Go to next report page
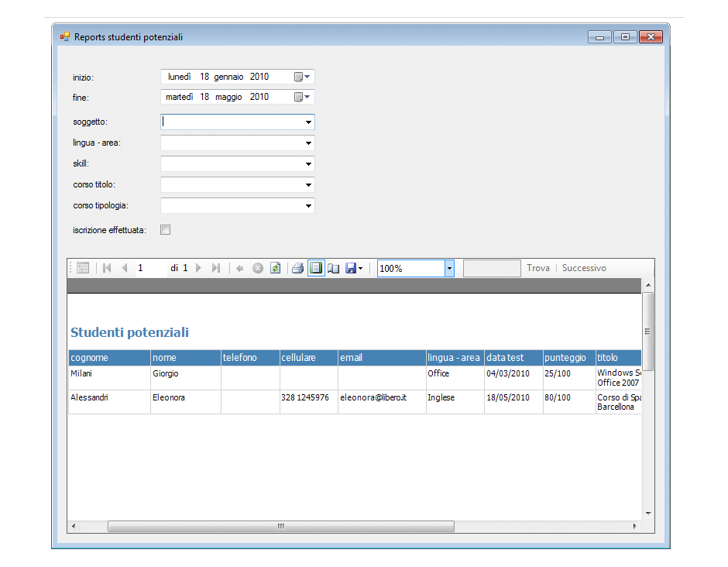The width and height of the screenshot is (728, 567). pos(199,268)
